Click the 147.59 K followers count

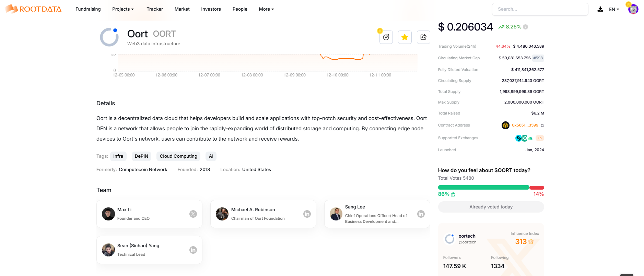pyautogui.click(x=455, y=266)
